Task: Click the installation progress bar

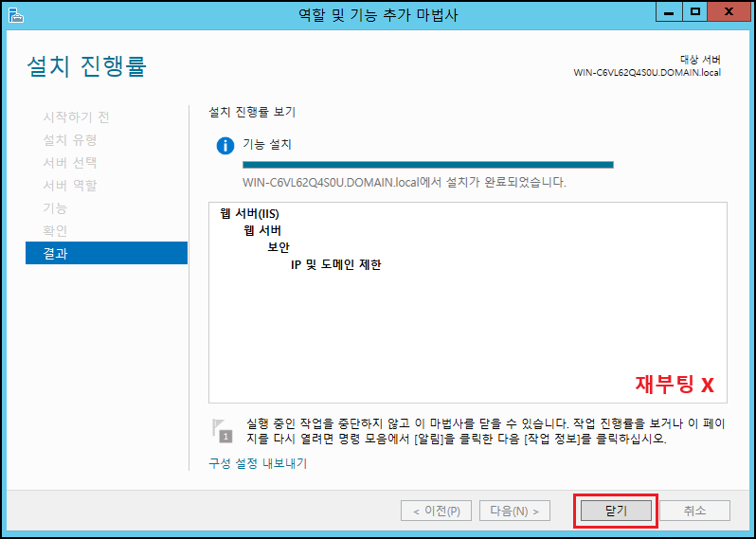Action: tap(427, 165)
